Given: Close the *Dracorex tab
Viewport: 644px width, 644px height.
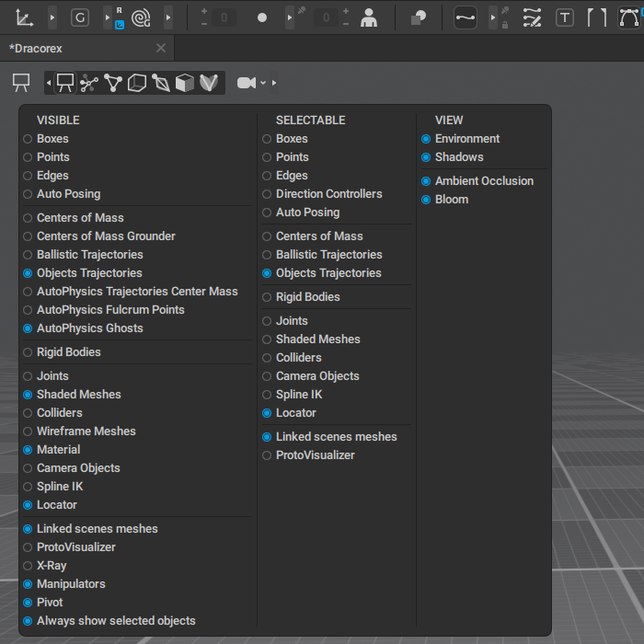Looking at the screenshot, I should tap(161, 48).
